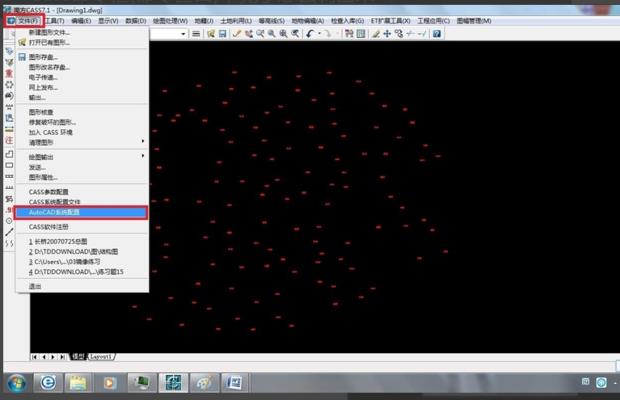Open recent file 长桥20070725总图
This screenshot has height=400, width=620.
[60, 242]
